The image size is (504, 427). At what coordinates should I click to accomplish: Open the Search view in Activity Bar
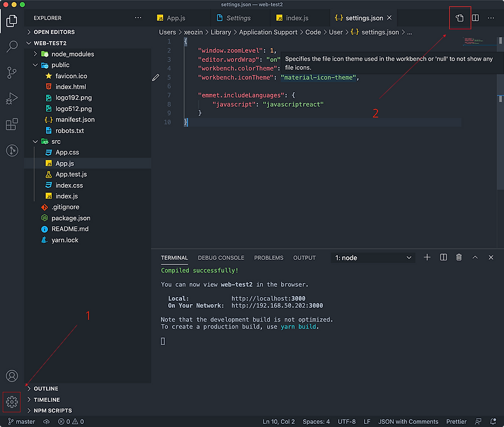coord(11,47)
